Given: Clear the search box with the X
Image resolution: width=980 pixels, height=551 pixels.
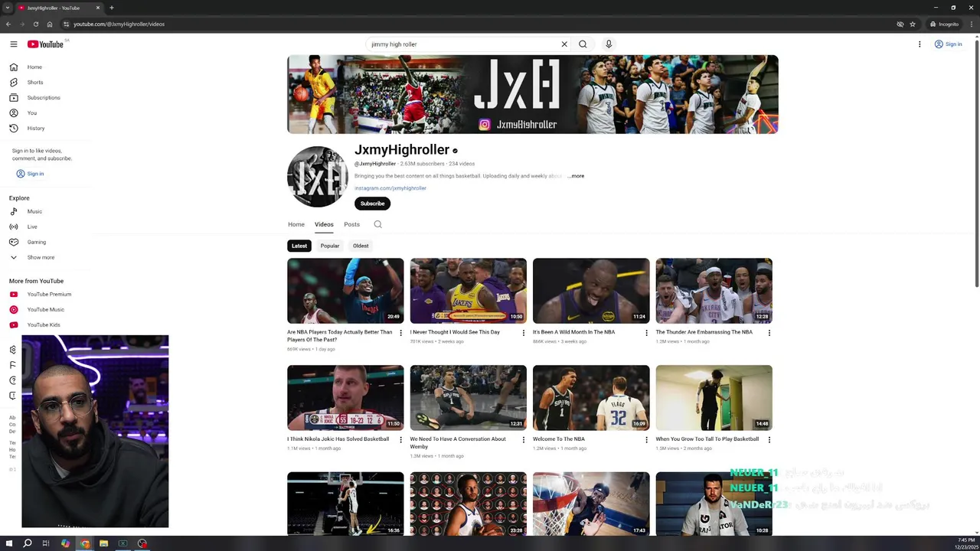Looking at the screenshot, I should (x=564, y=44).
